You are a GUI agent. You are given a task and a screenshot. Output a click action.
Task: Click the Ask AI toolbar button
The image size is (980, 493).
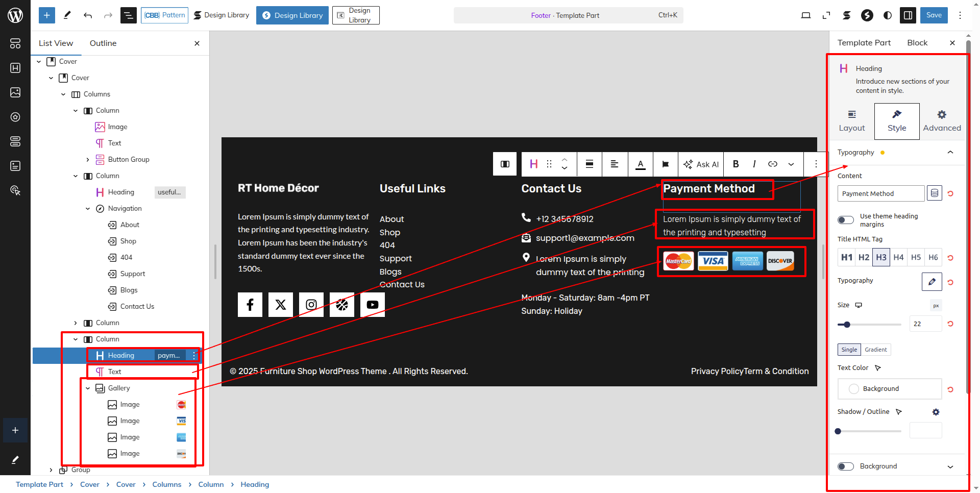click(701, 164)
